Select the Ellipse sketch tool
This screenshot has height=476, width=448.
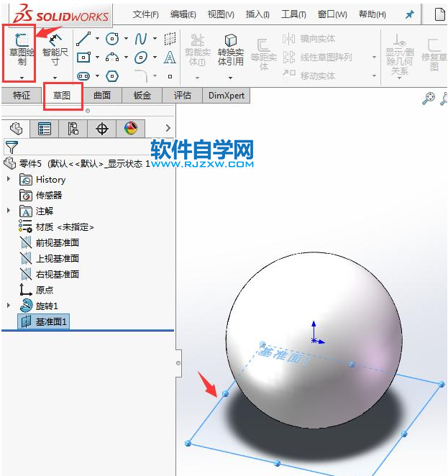coord(141,58)
